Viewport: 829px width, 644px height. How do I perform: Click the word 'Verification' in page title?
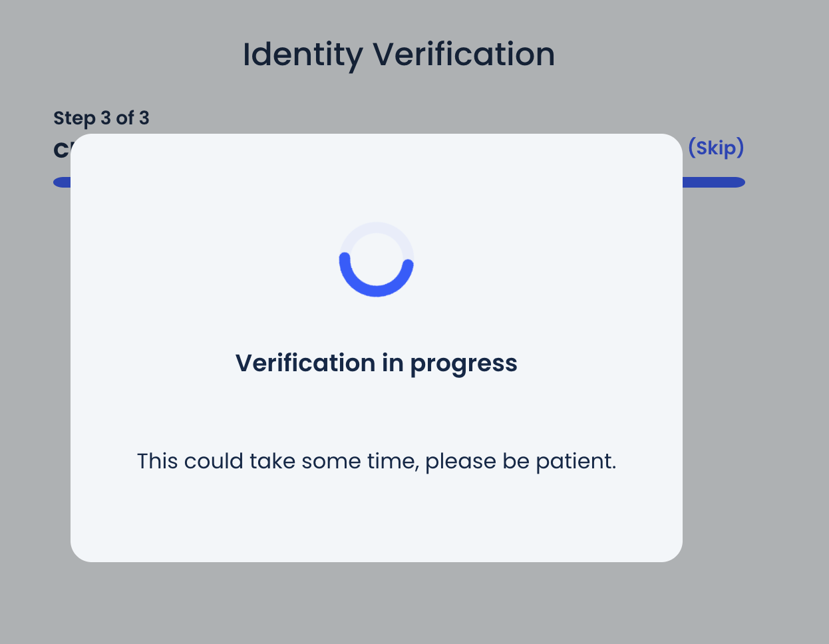pos(463,55)
